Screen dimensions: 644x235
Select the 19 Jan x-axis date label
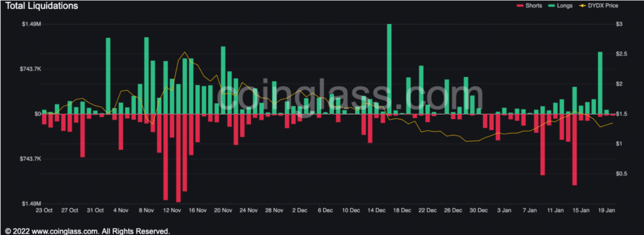[x=607, y=210]
